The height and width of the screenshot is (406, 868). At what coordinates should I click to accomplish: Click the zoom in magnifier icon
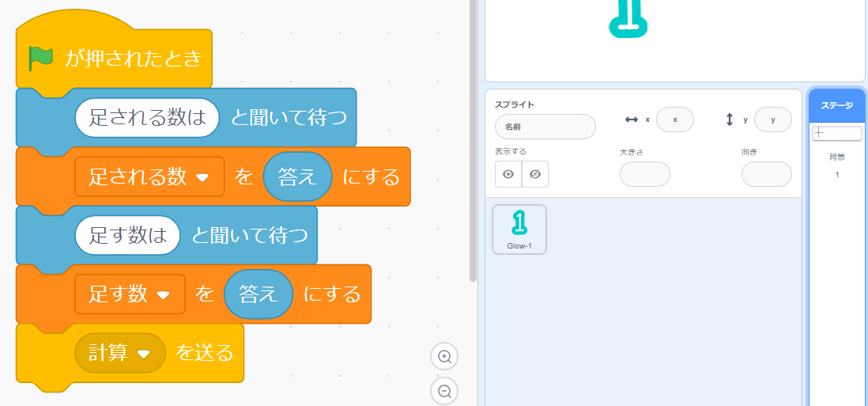click(x=444, y=357)
